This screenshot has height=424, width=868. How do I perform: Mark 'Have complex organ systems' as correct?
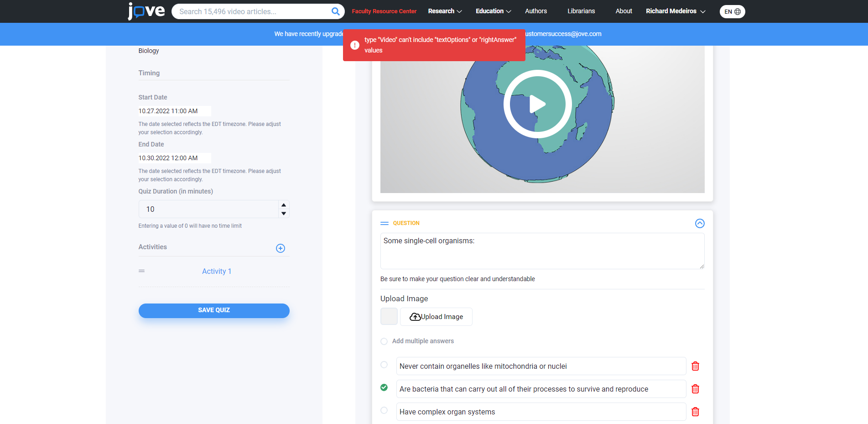click(x=384, y=410)
